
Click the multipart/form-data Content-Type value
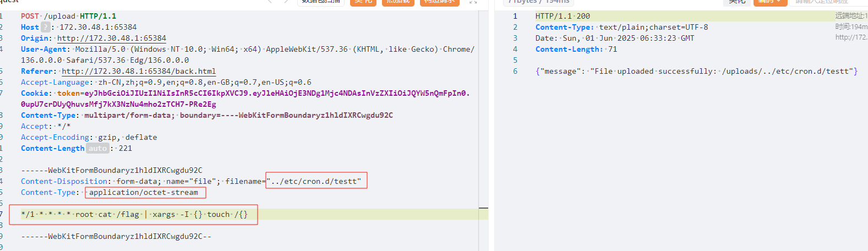coord(129,115)
